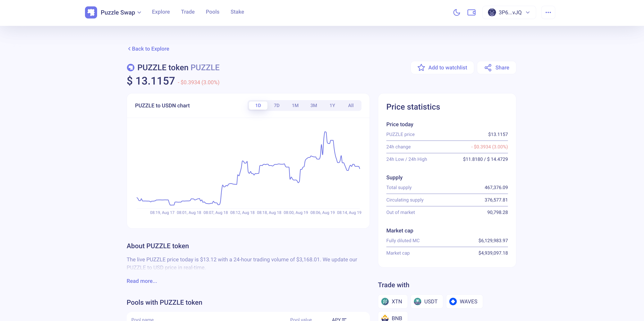Go back via Back to Explore link

pos(148,49)
